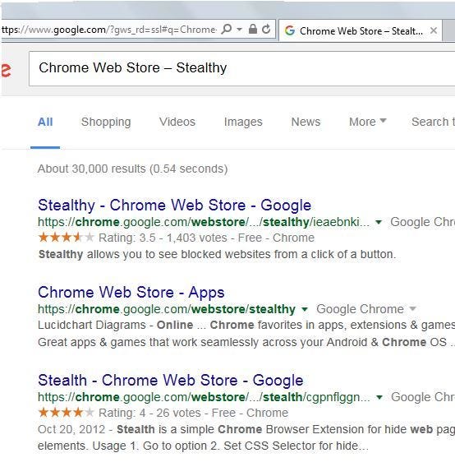This screenshot has width=455, height=476.
Task: Click the Google favicon on the browser tab
Action: [290, 30]
